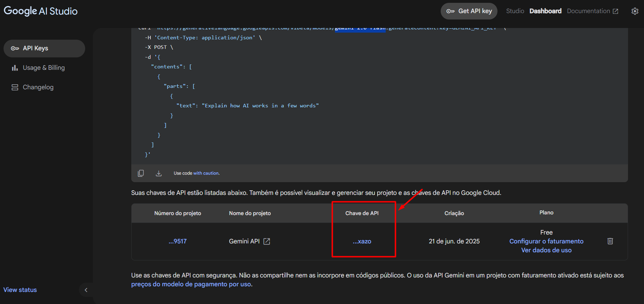Click Configurar o faturamento link

(x=546, y=241)
